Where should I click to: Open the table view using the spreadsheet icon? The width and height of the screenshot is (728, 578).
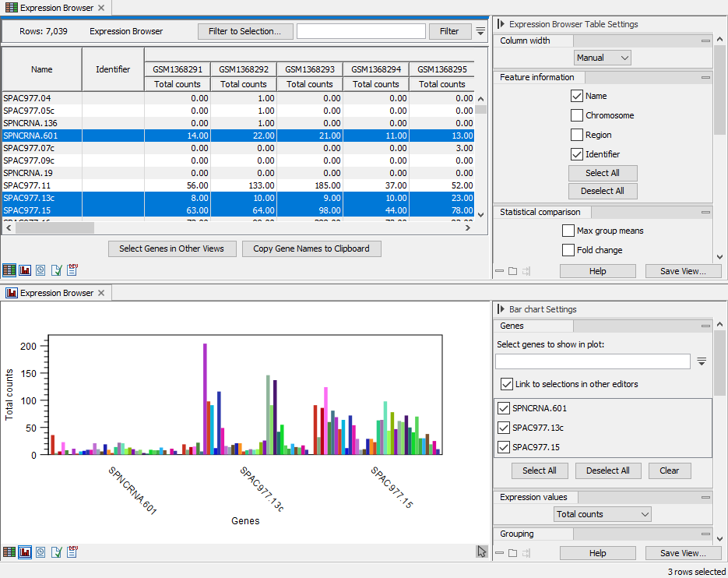[9, 270]
